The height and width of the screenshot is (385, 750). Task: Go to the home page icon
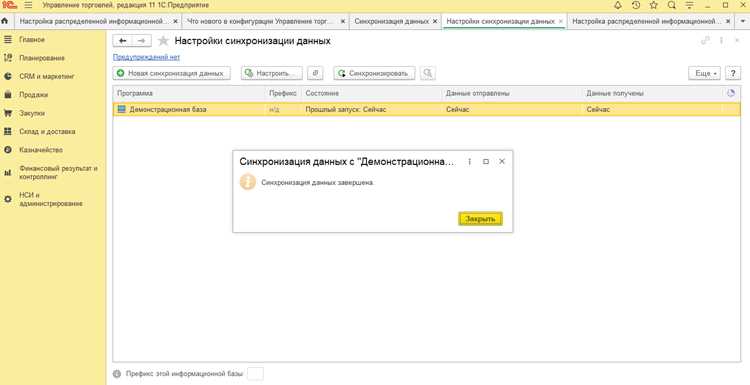point(5,22)
